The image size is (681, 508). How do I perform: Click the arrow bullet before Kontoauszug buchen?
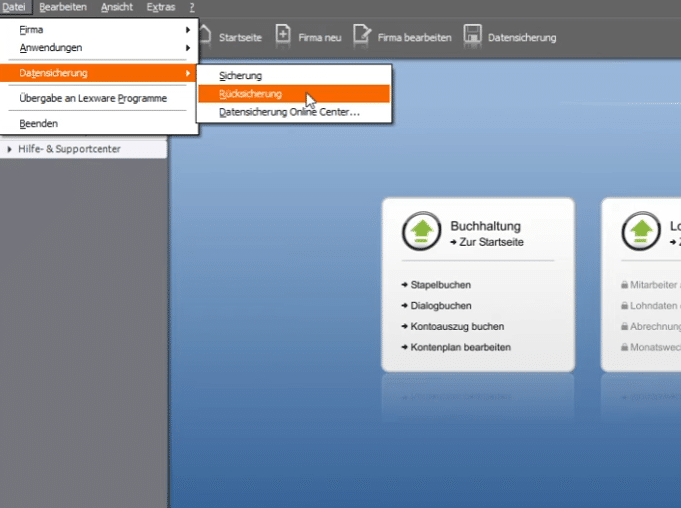[x=405, y=327]
